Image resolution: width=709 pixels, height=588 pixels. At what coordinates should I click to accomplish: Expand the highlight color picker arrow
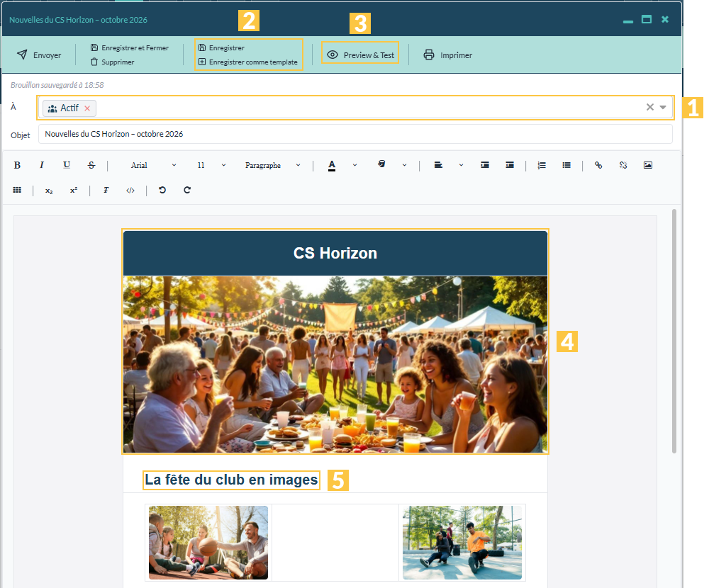coord(404,165)
